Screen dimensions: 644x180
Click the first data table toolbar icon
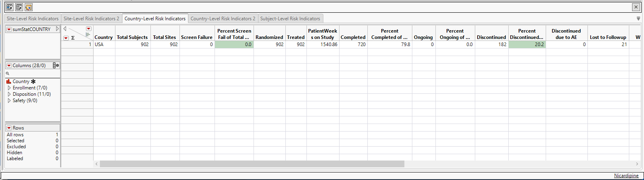tap(10, 7)
